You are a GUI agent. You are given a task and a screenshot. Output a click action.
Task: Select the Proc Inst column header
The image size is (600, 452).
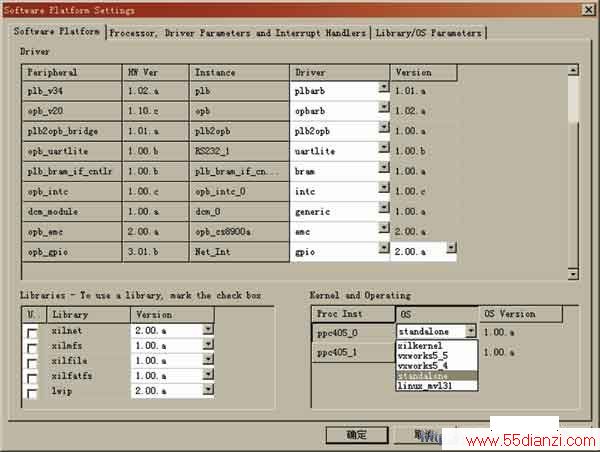(x=353, y=314)
